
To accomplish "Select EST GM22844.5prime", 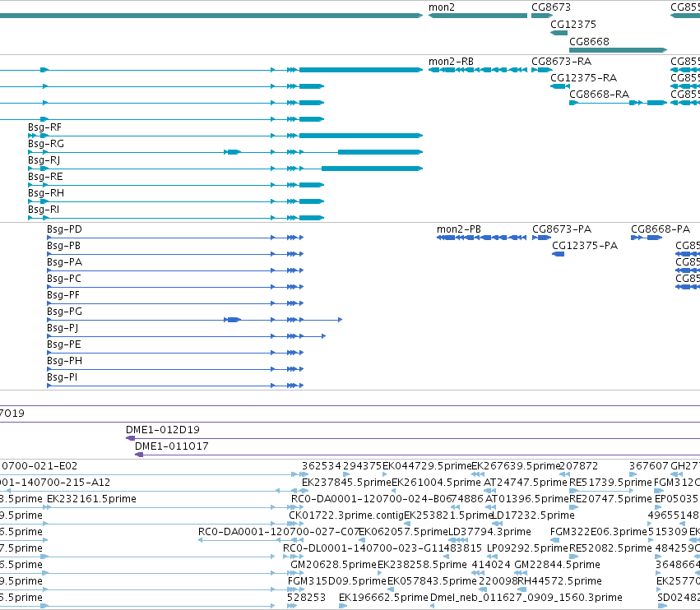I will tap(557, 565).
